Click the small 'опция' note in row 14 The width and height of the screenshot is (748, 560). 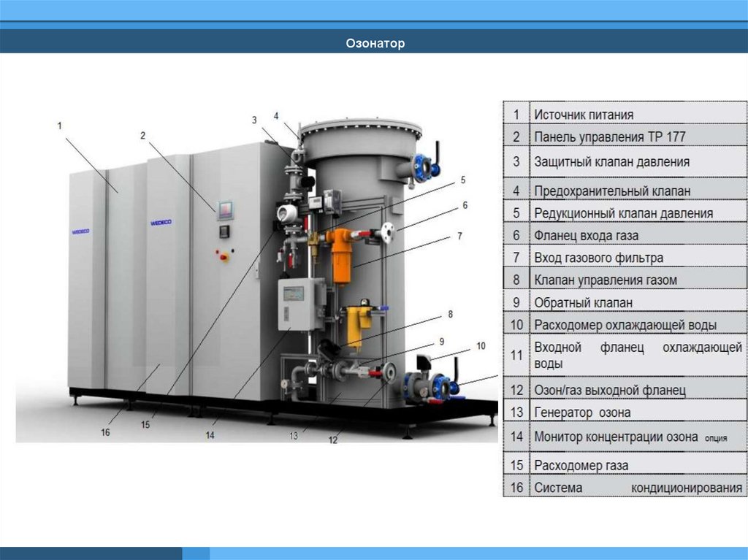[716, 438]
